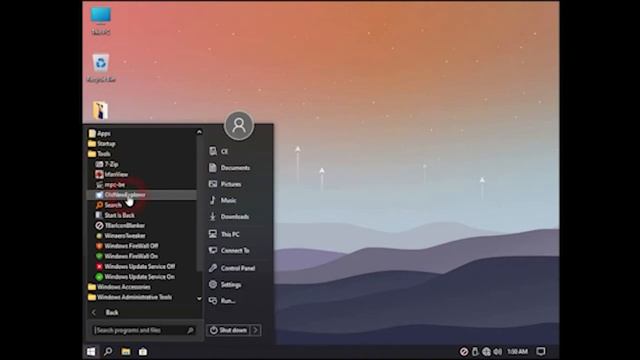The image size is (640, 360).
Task: Open This PC in start menu right pane
Action: click(x=224, y=234)
